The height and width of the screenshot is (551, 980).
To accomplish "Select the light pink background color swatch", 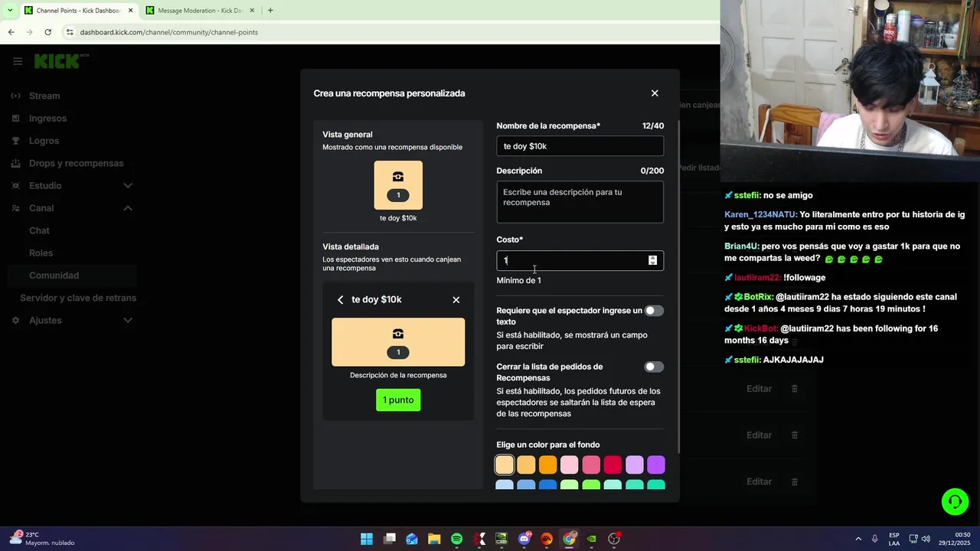I will pyautogui.click(x=569, y=465).
